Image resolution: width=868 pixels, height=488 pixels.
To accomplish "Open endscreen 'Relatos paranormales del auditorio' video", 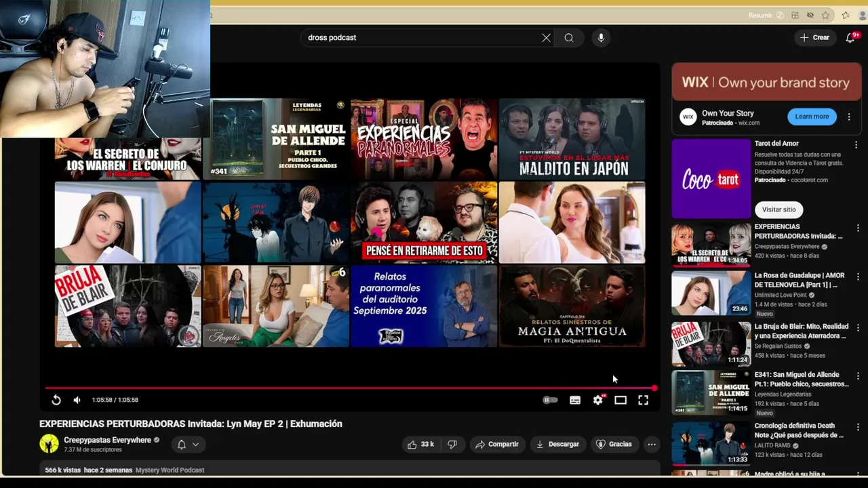I will point(424,306).
